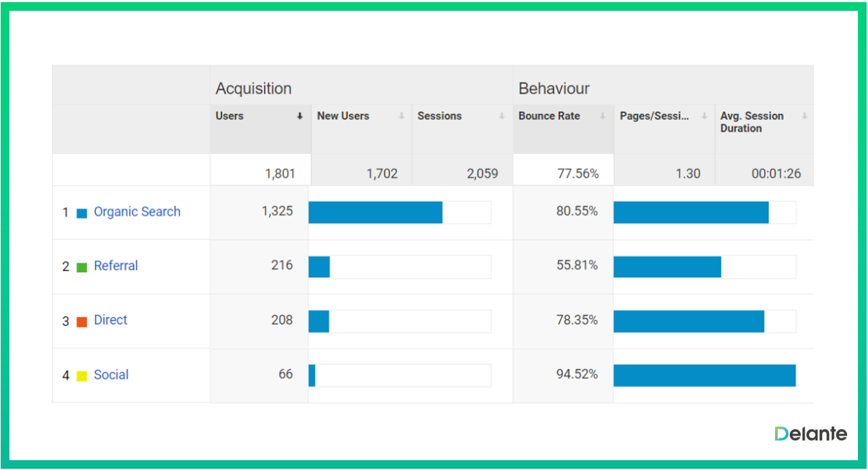Sort by the Bounce Rate column arrow
This screenshot has width=868, height=470.
(603, 116)
